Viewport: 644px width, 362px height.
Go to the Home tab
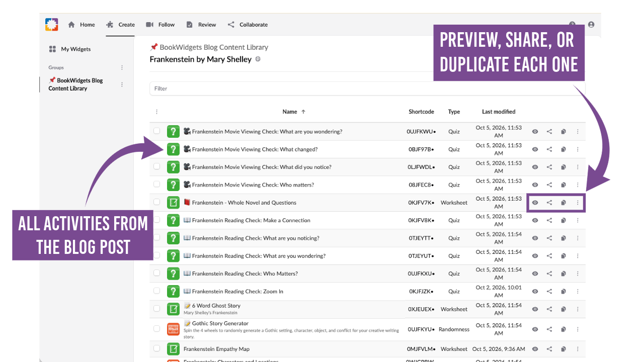pyautogui.click(x=82, y=25)
